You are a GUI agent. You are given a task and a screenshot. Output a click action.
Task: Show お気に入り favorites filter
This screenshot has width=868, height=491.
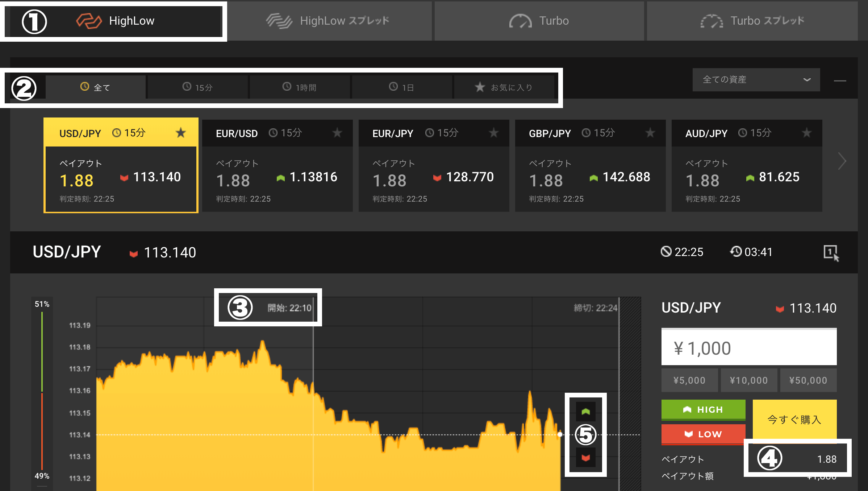tap(504, 87)
